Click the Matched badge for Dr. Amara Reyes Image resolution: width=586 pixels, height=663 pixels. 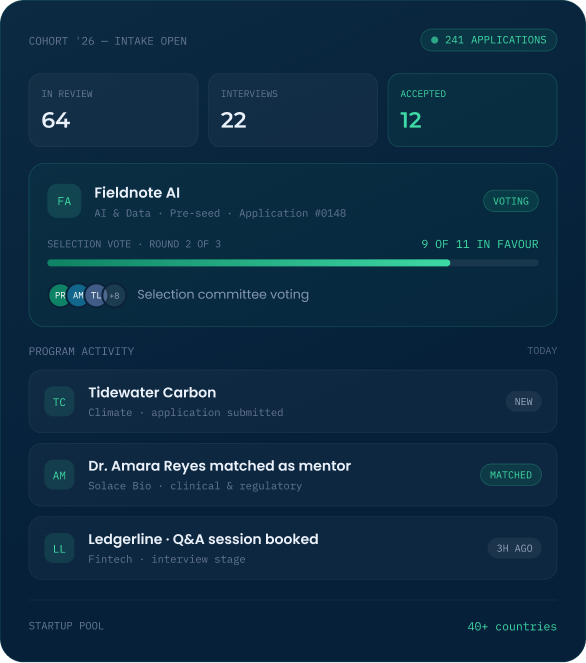click(x=511, y=475)
